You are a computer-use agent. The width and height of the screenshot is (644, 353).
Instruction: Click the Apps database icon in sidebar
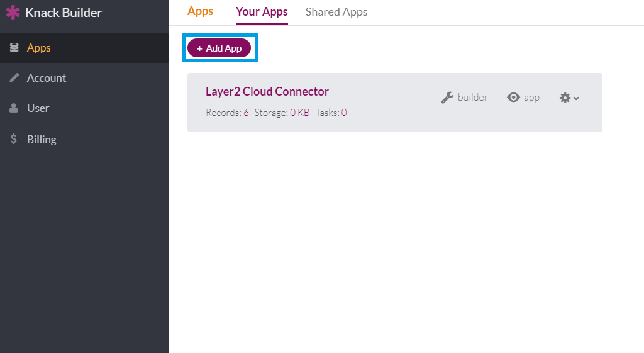[14, 48]
